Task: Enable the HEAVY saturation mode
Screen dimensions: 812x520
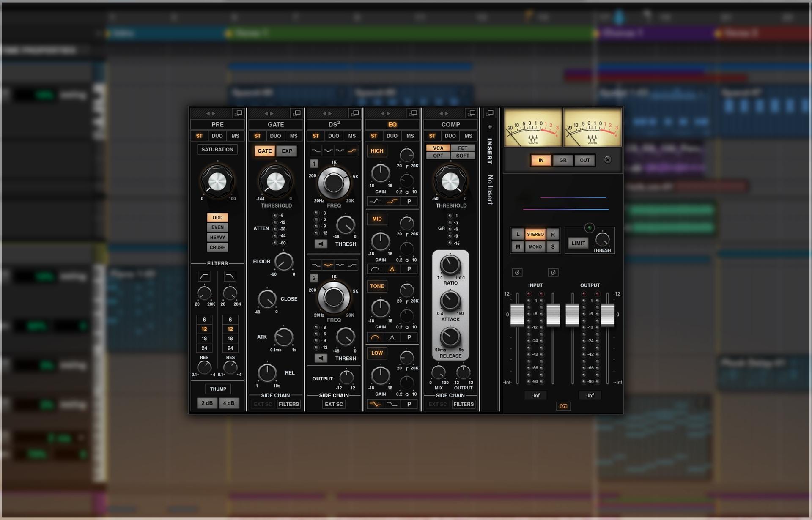Action: coord(217,238)
